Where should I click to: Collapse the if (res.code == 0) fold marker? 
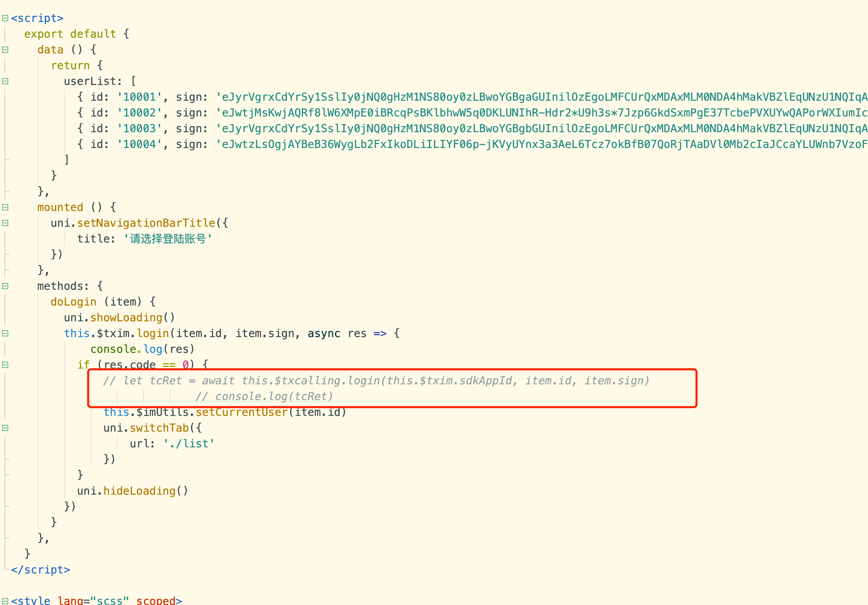pyautogui.click(x=5, y=365)
